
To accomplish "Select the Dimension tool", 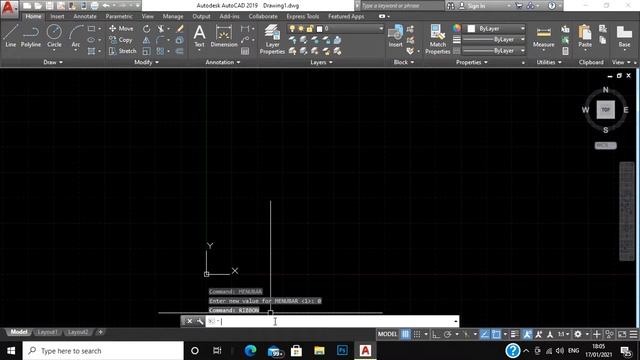I will pos(224,36).
